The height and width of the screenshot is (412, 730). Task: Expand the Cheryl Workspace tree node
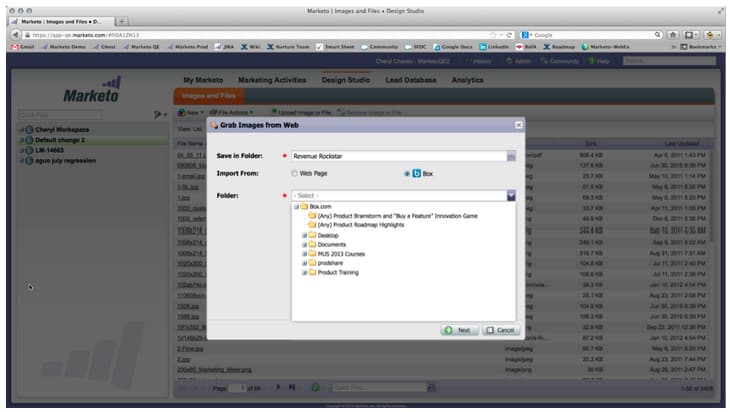21,129
